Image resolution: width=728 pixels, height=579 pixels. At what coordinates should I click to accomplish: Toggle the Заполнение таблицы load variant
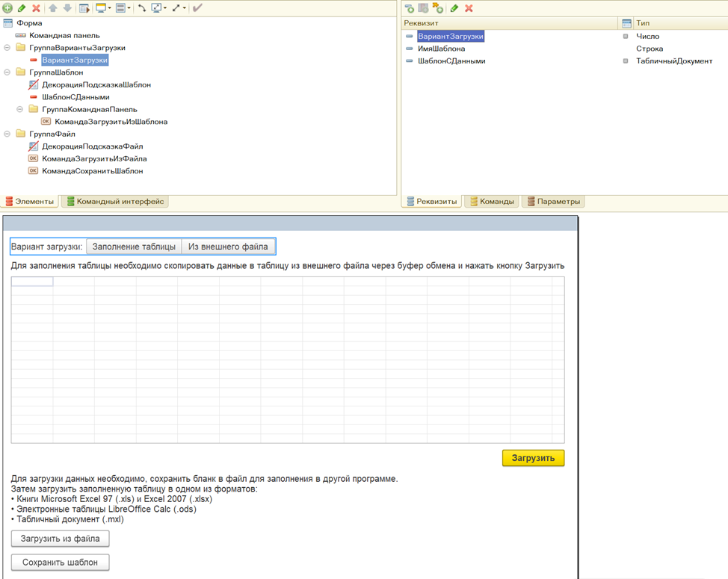coord(134,247)
